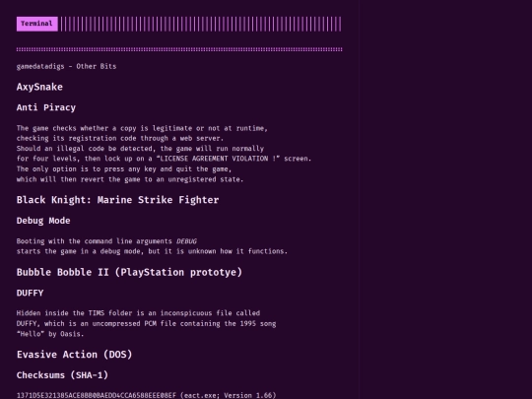
Task: Click the 'Bubble Bobble II (PlayStation prototye)' heading
Action: [x=129, y=272]
